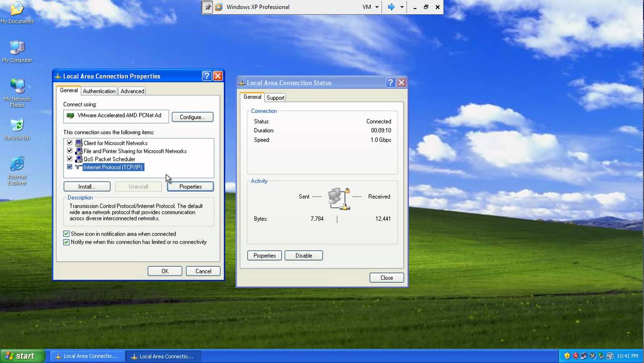Screen dimensions: 644x363
Task: Launch Internet Explorer from desktop
Action: pos(17,170)
